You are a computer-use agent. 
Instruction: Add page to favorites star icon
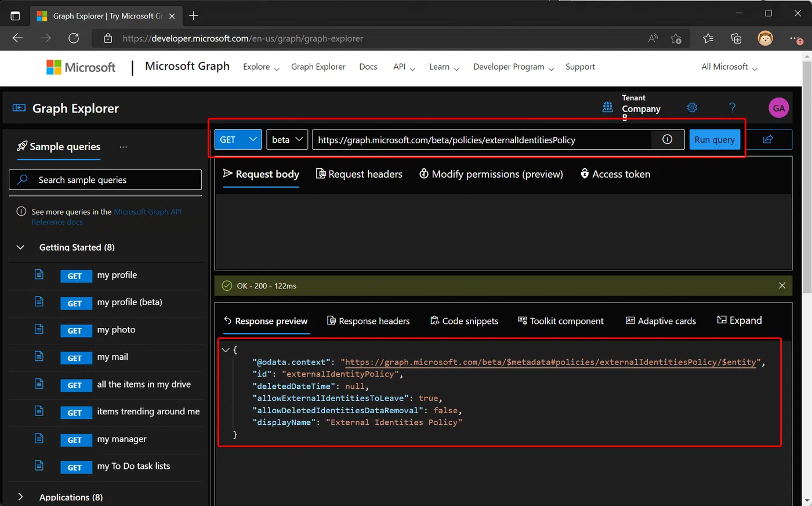coord(676,39)
